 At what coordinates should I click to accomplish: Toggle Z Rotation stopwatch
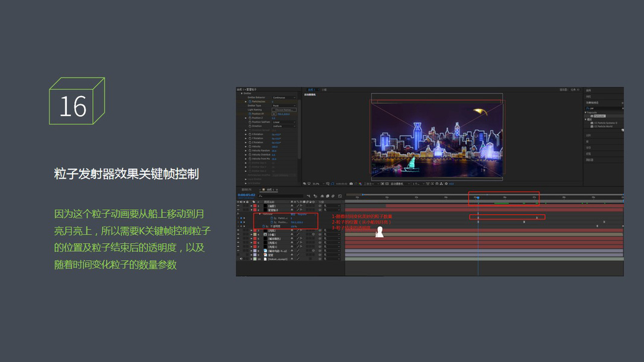(x=250, y=142)
